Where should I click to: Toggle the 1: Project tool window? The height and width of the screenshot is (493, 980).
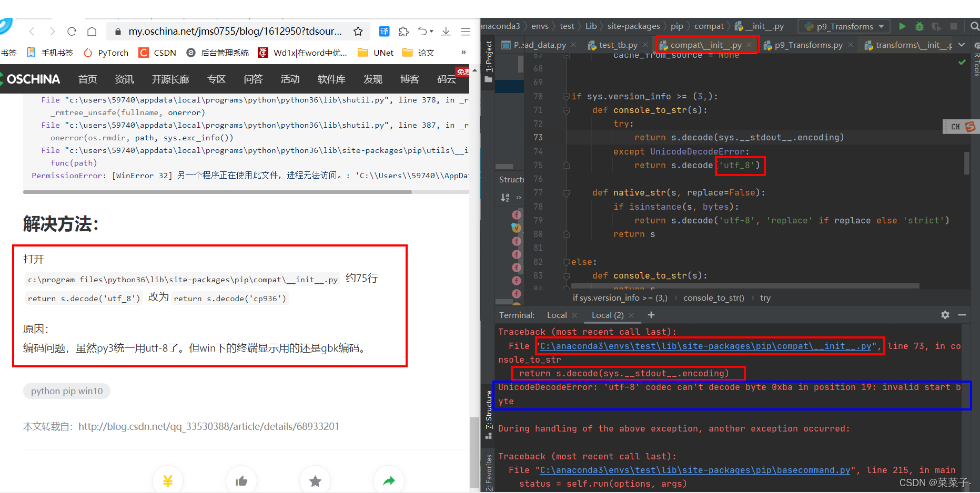489,61
